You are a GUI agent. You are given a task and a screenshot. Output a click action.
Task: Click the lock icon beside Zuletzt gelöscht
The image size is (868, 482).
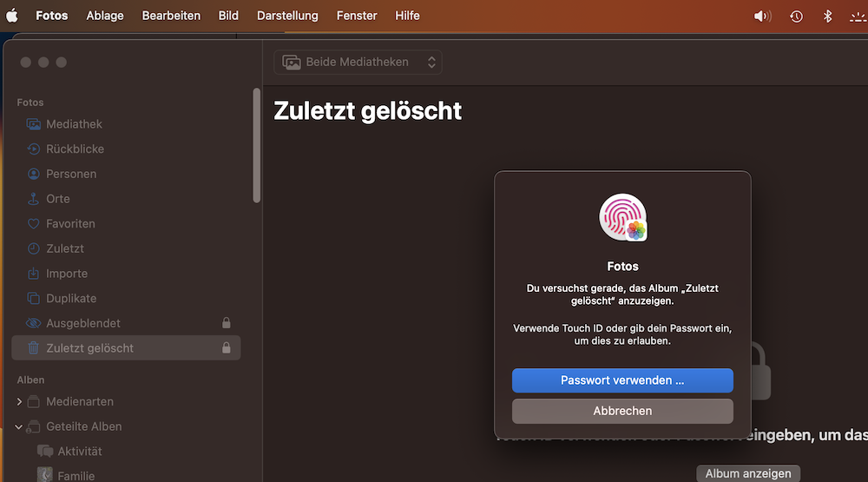(226, 348)
